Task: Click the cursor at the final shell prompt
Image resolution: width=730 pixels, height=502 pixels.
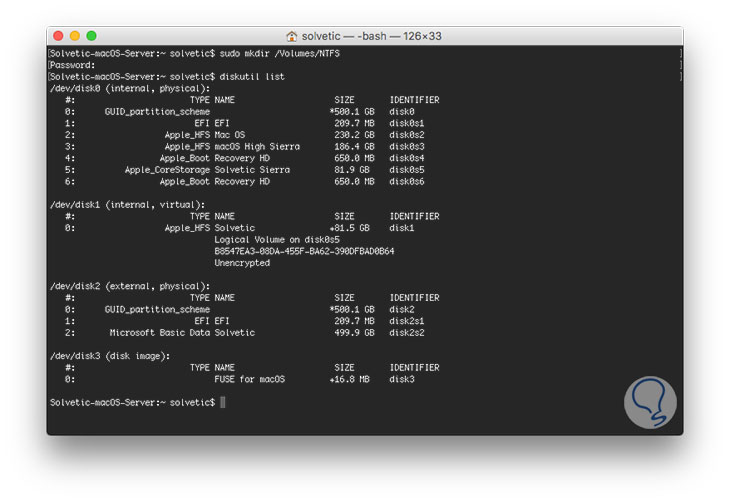Action: click(223, 402)
